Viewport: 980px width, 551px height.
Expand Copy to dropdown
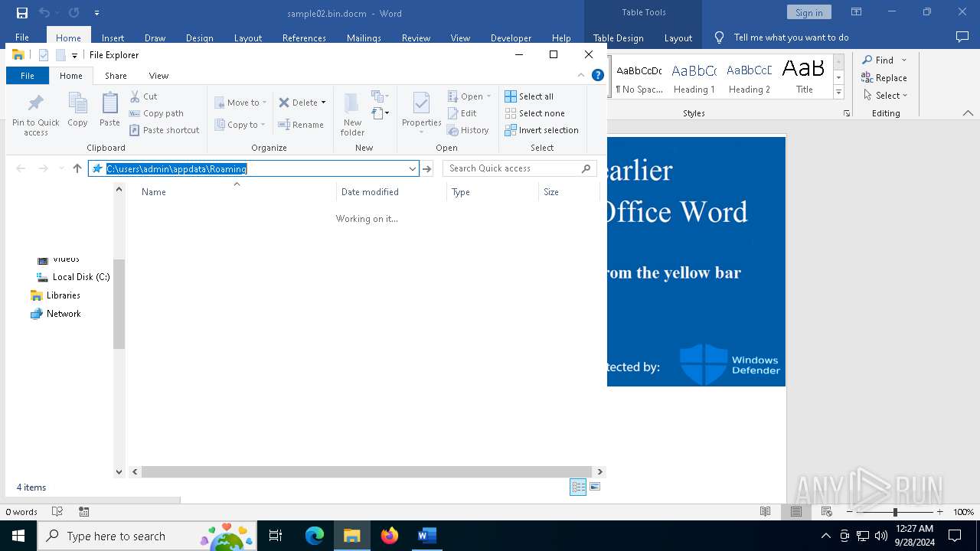[263, 125]
